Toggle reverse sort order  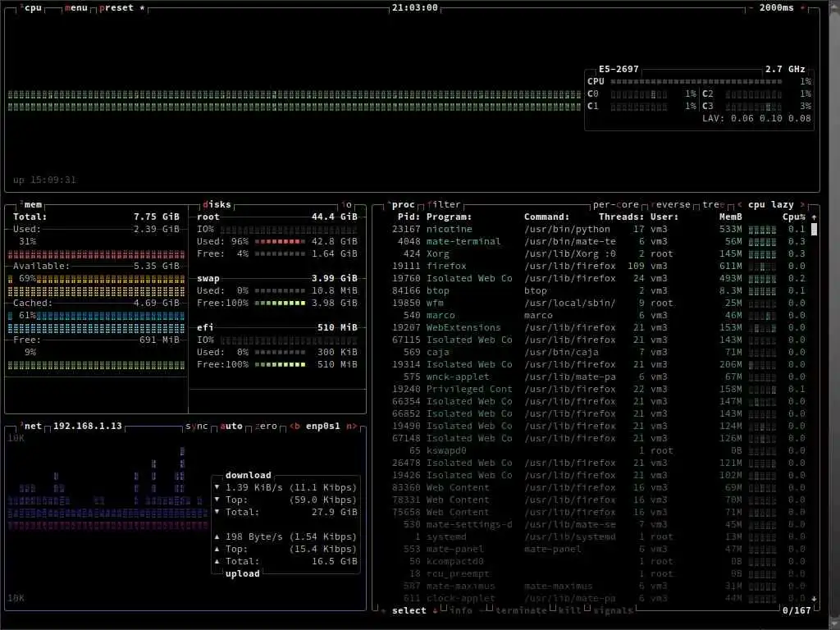tap(670, 204)
